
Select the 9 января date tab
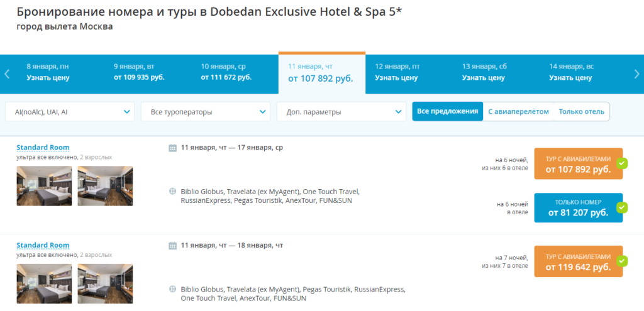point(139,72)
